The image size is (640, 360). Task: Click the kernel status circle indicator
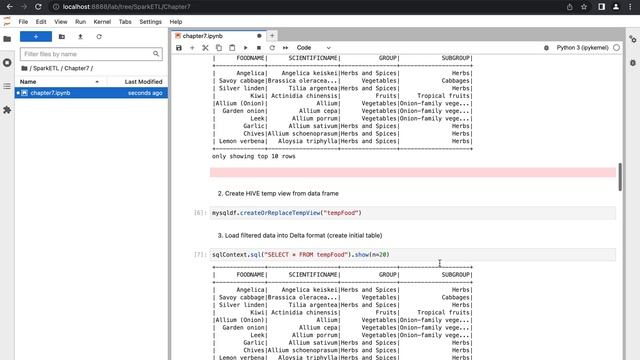616,48
